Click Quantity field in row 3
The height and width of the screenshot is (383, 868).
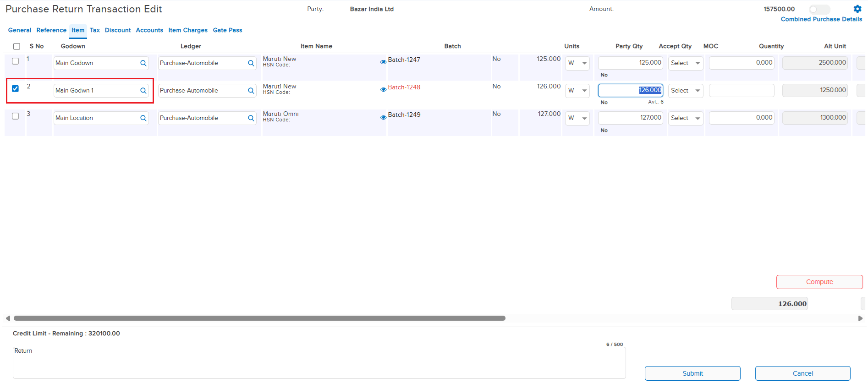point(742,118)
